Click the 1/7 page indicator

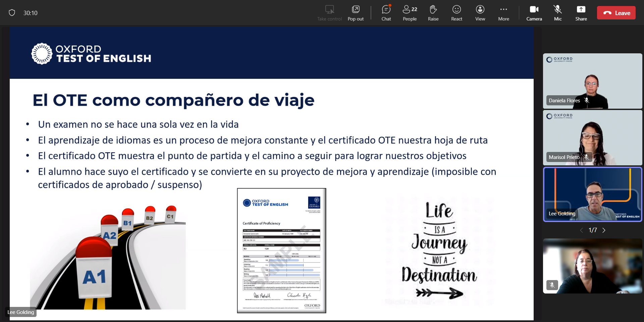[x=593, y=230]
